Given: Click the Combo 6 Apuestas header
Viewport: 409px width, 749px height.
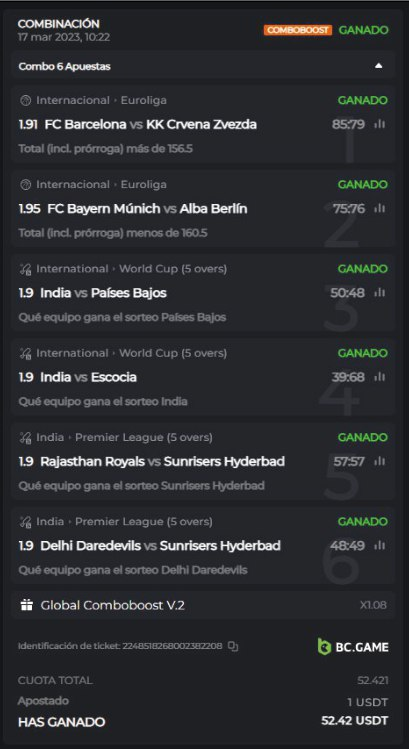Looking at the screenshot, I should tap(204, 66).
